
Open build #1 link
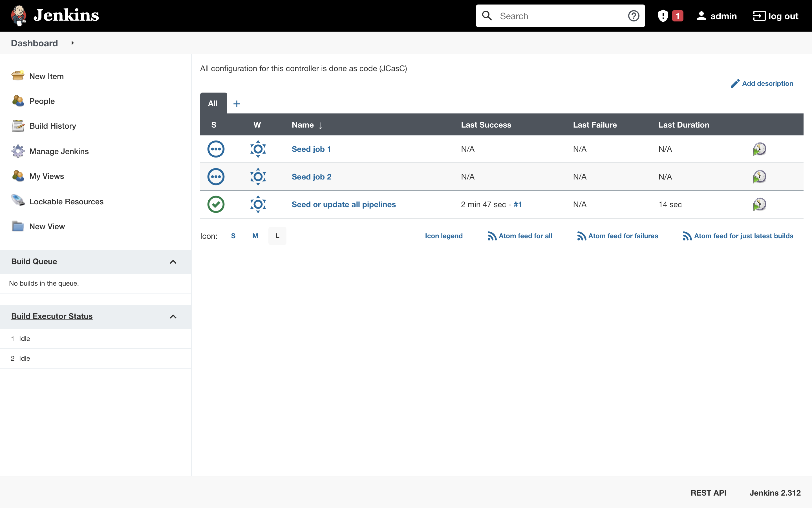518,204
